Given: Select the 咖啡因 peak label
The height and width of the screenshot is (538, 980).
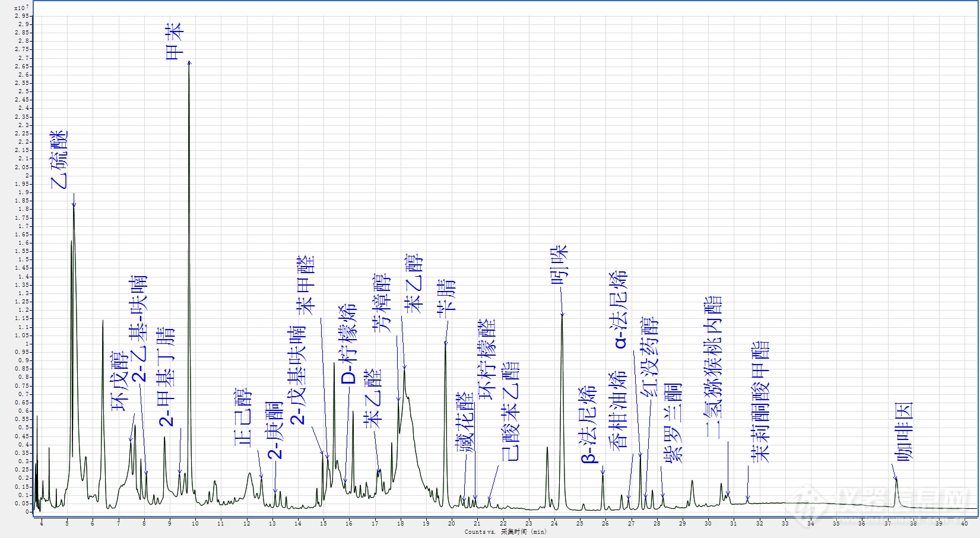Looking at the screenshot, I should [x=904, y=432].
